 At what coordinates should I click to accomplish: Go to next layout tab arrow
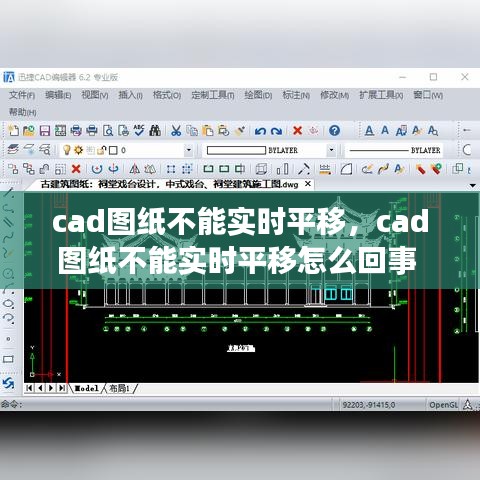point(51,388)
